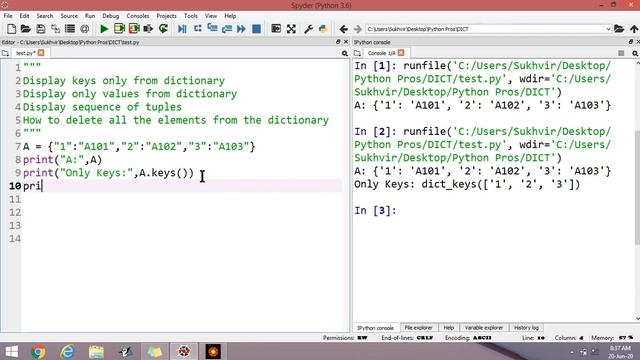Open the Projects menu

[x=167, y=16]
